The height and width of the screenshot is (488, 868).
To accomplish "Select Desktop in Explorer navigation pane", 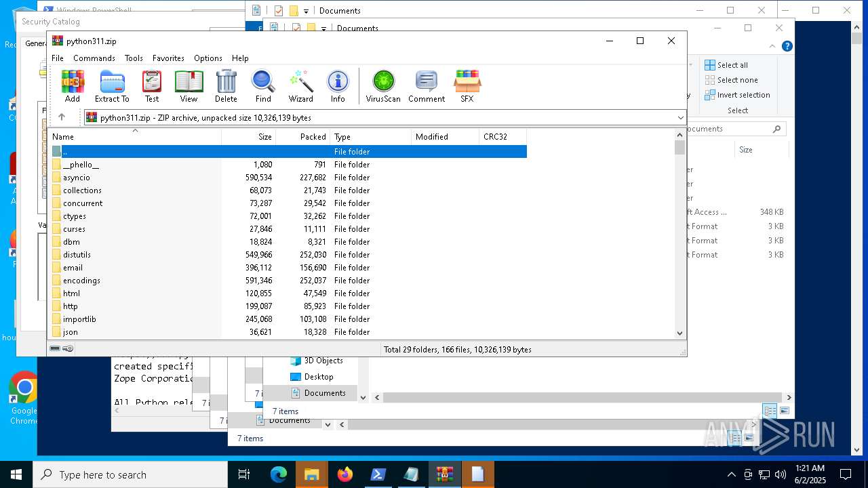I will 312,377.
